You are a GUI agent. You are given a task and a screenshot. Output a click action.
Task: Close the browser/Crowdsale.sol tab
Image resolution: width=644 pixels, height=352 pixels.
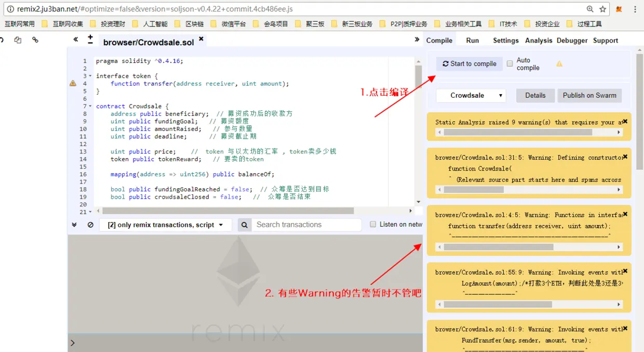pos(201,39)
